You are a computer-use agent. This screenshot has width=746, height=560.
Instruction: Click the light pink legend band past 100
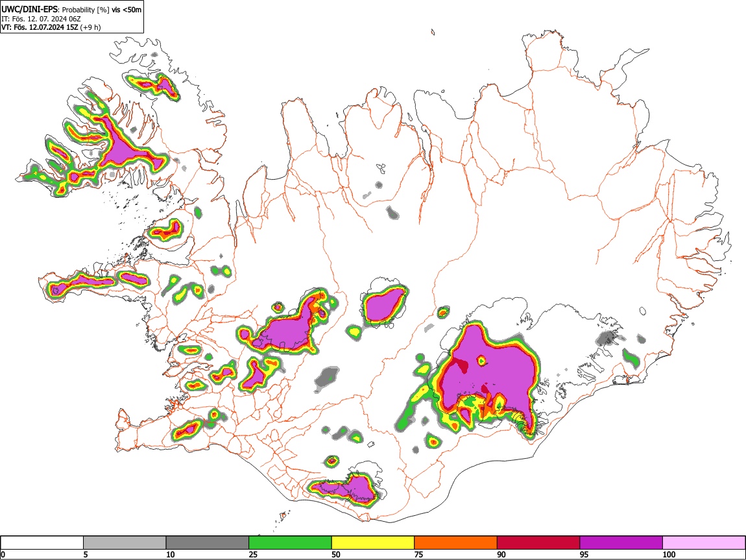(x=704, y=543)
